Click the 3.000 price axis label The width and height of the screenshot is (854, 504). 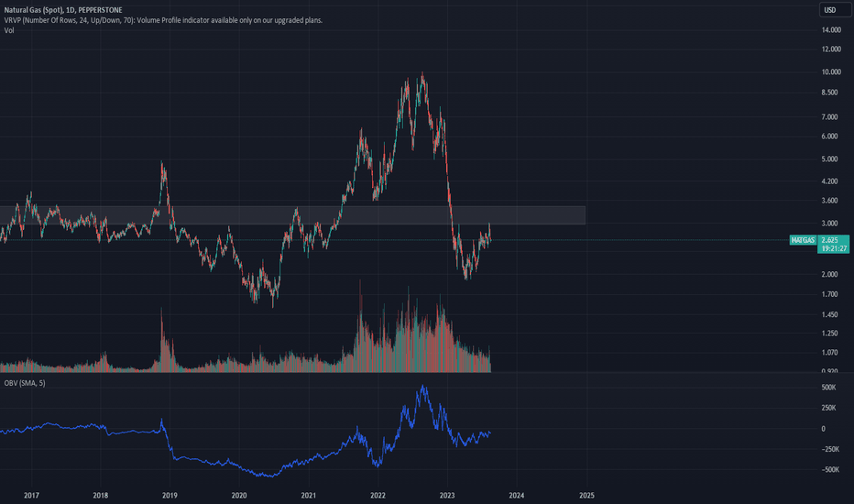(829, 224)
